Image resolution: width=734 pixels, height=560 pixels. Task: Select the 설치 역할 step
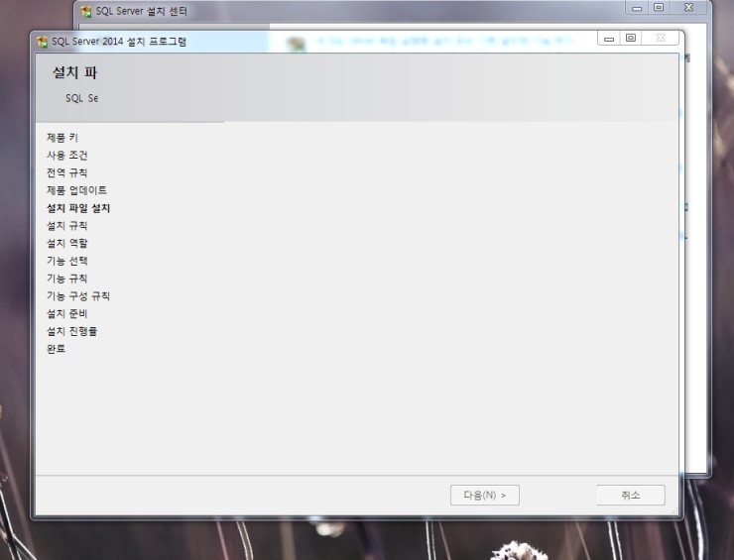(66, 243)
